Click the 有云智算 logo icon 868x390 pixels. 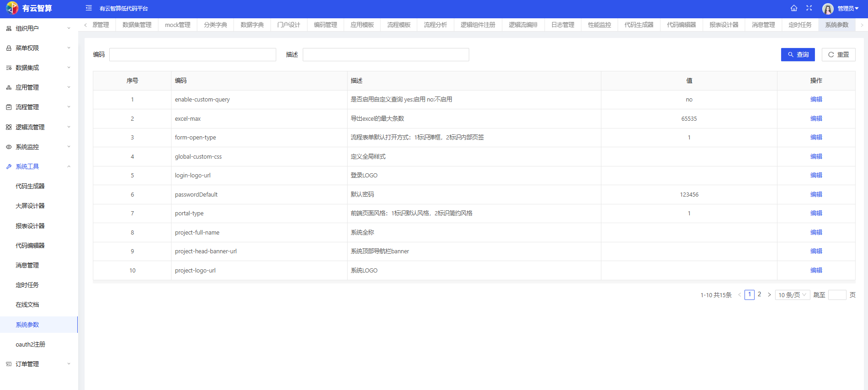click(x=12, y=8)
